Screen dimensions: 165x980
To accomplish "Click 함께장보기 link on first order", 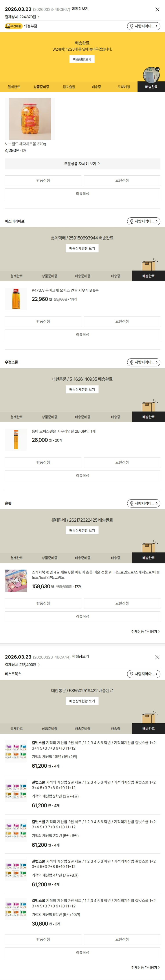I will point(80,9).
